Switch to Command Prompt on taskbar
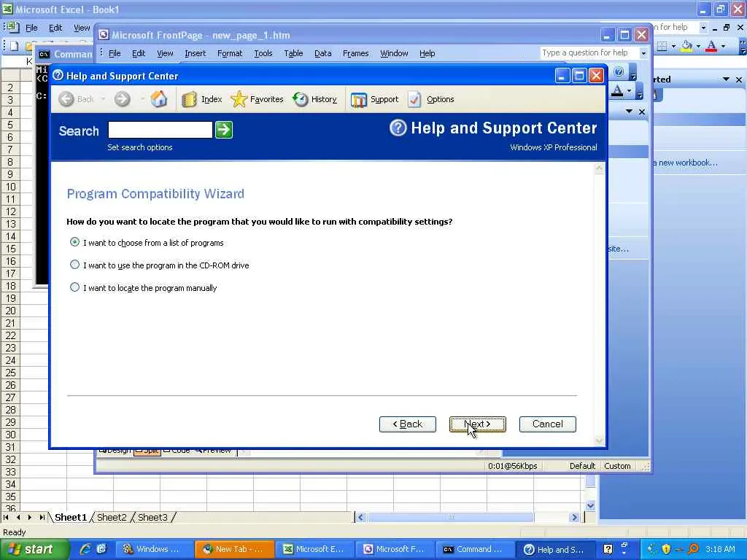This screenshot has width=747, height=560. 474,549
